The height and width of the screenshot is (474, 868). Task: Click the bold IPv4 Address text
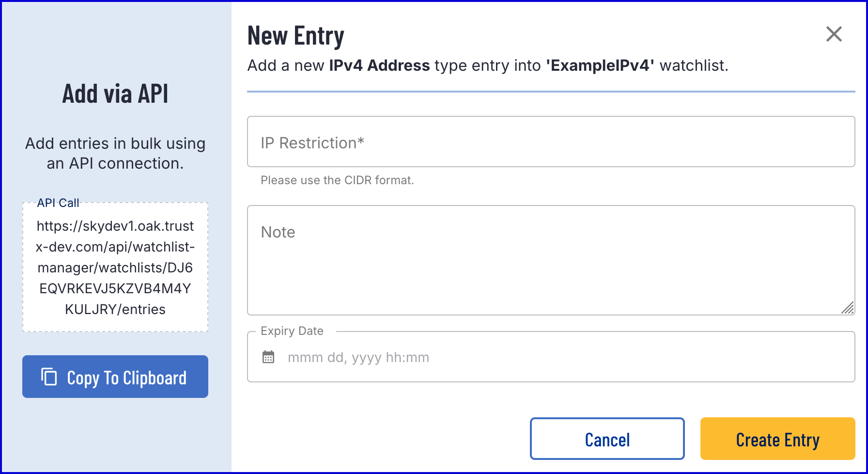pos(379,65)
